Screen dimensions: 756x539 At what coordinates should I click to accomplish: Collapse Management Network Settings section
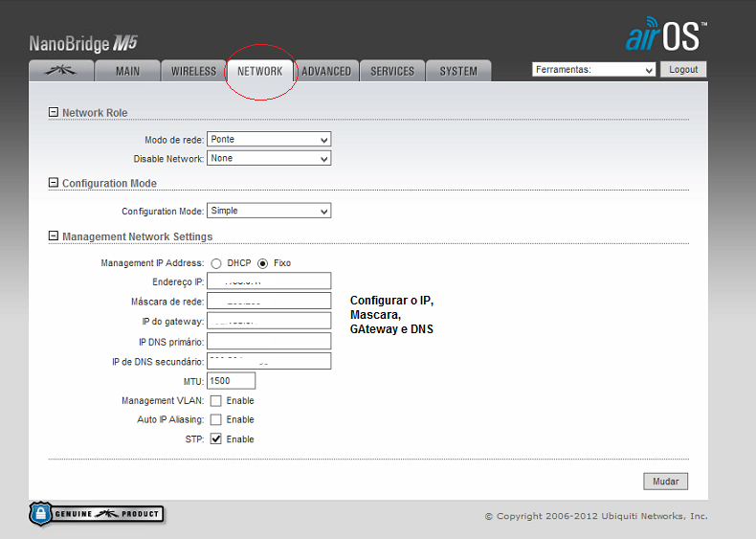54,236
